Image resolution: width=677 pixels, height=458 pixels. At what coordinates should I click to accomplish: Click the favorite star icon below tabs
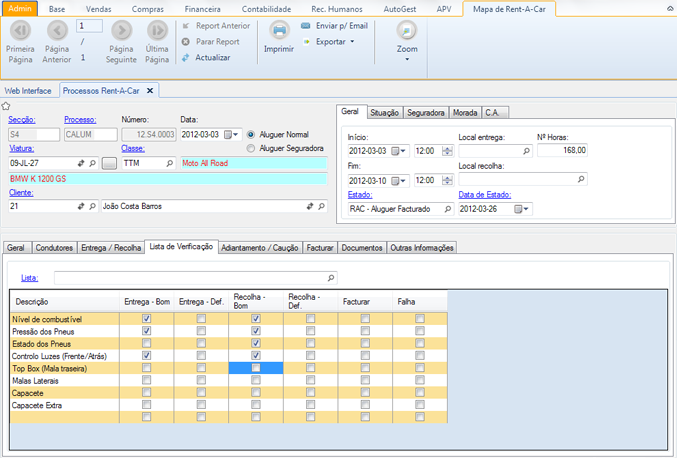pos(6,105)
